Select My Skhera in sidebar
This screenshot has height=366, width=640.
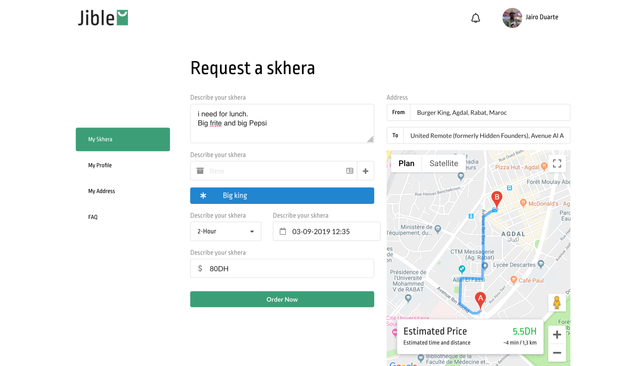(123, 139)
